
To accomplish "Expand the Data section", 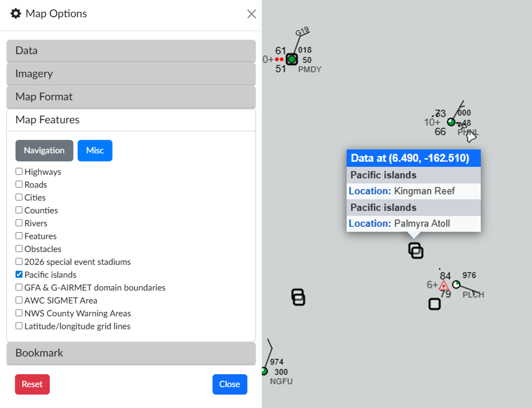I will (131, 51).
